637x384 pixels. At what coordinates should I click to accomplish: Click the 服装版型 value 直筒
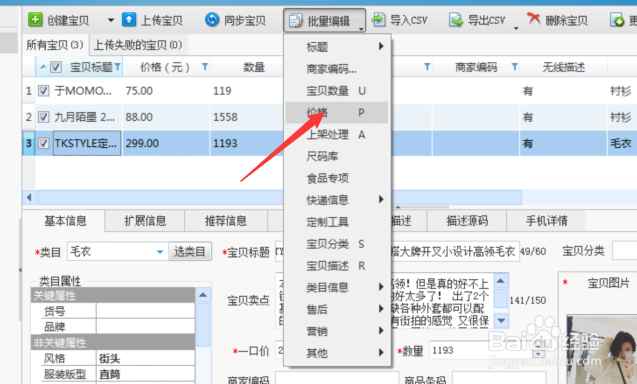pyautogui.click(x=145, y=374)
